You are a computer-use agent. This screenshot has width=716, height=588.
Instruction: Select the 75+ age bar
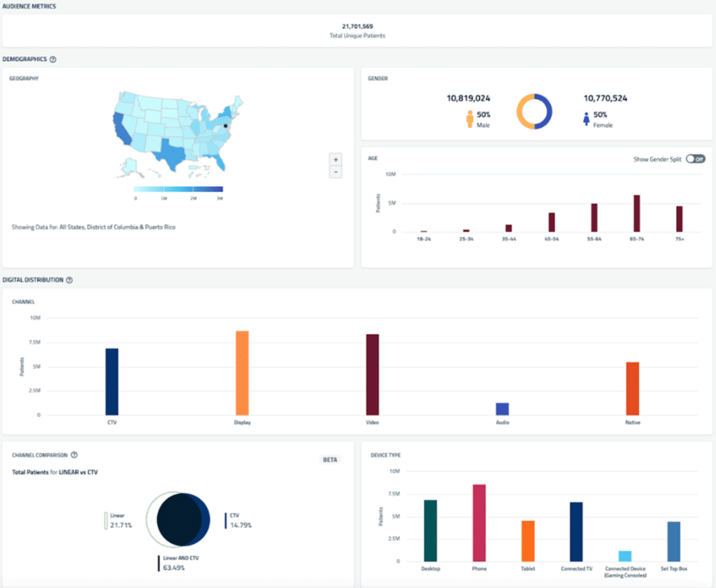[x=680, y=219]
